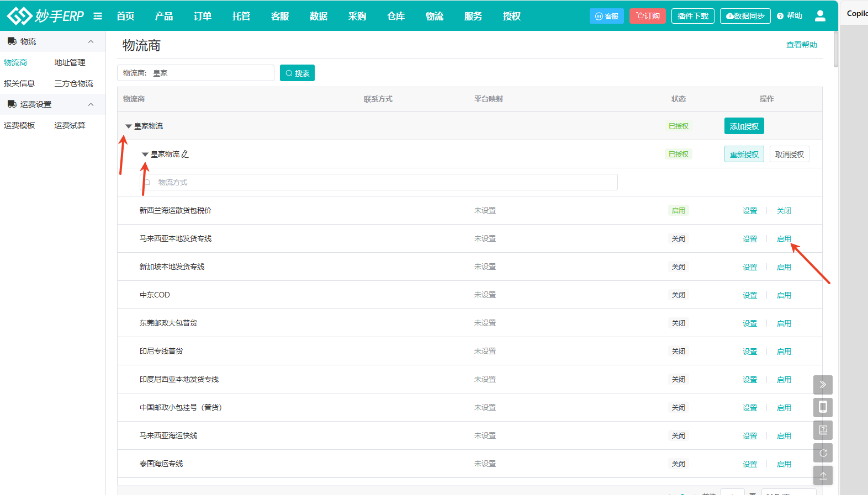Click the 数据同步 button
Viewport: 868px width, 495px height.
[x=745, y=16]
